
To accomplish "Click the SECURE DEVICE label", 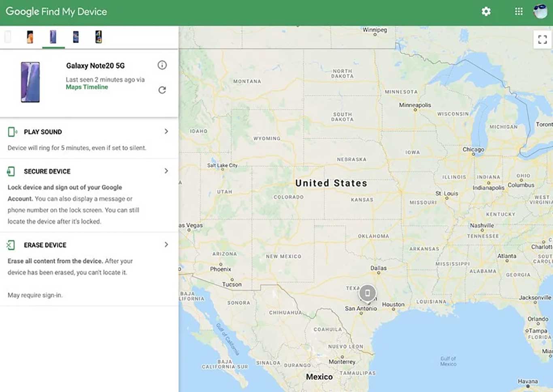I will (47, 171).
